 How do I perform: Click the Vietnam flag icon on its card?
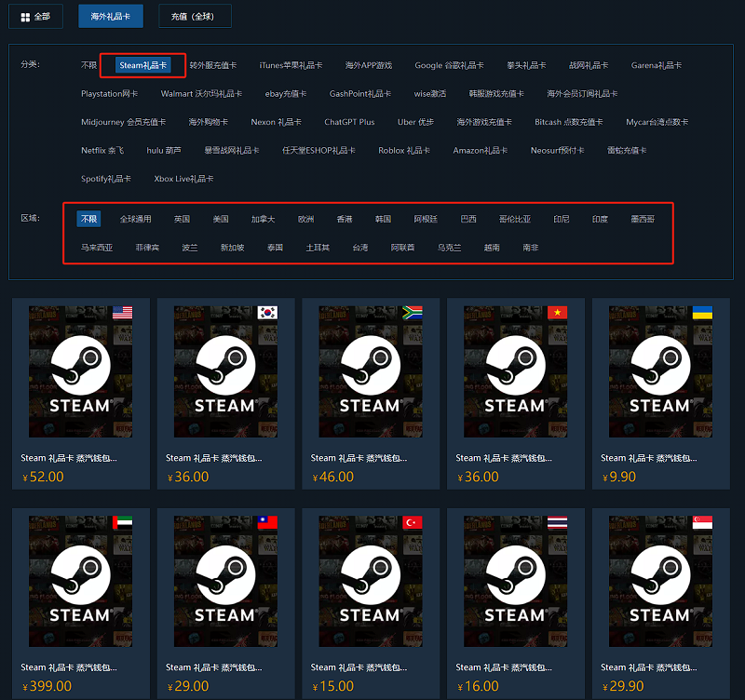(557, 313)
